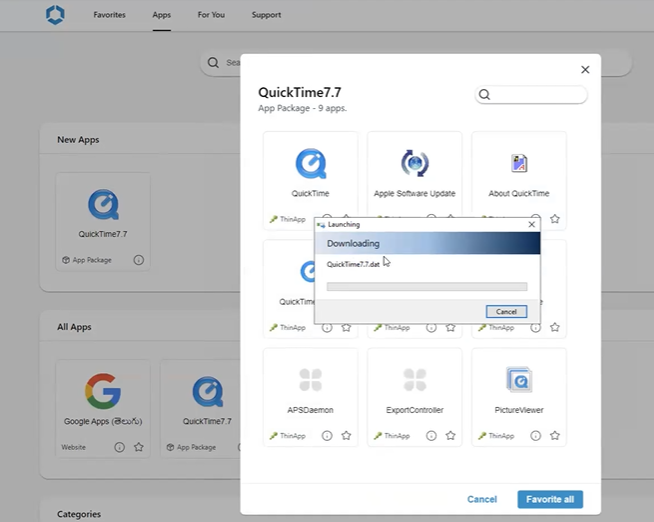654x522 pixels.
Task: Click the QuickTime7.7 dialog title
Action: (300, 92)
